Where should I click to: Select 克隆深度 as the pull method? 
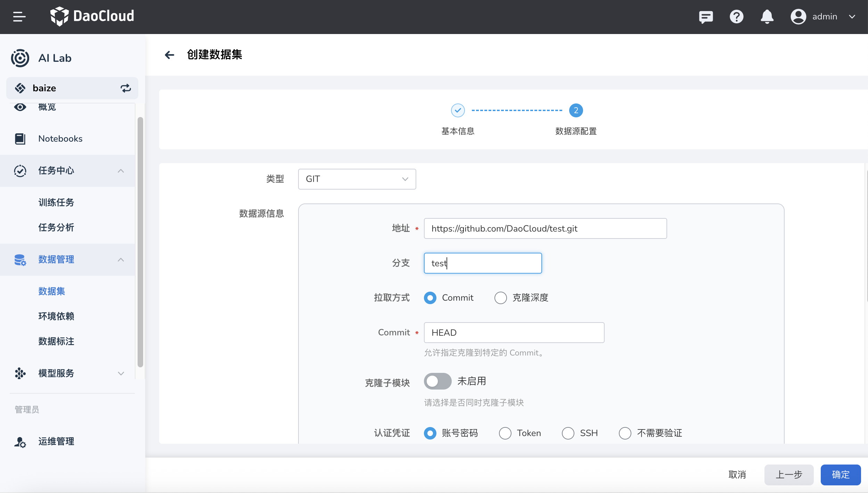(x=500, y=298)
